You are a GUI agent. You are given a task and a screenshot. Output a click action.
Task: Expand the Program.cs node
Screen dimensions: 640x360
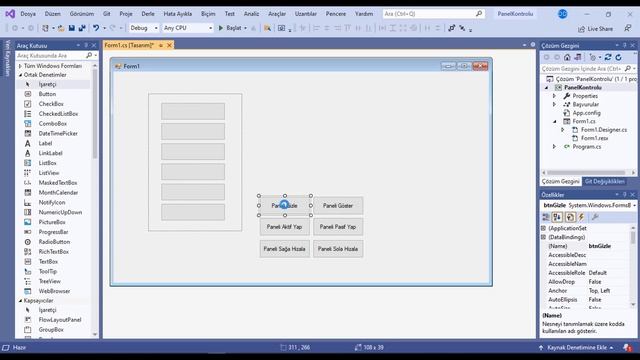point(554,147)
